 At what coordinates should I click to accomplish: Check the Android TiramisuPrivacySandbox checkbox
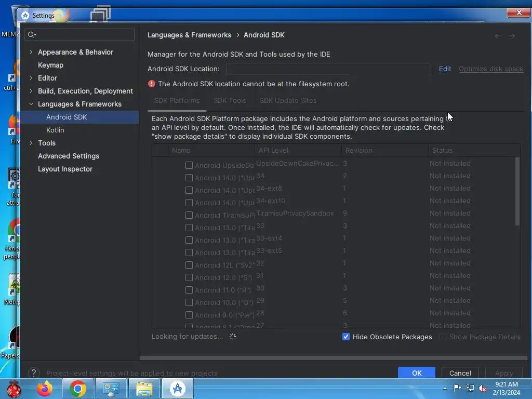189,215
